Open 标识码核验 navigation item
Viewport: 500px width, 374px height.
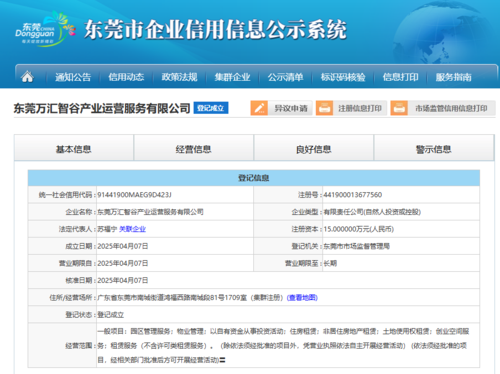pos(343,77)
